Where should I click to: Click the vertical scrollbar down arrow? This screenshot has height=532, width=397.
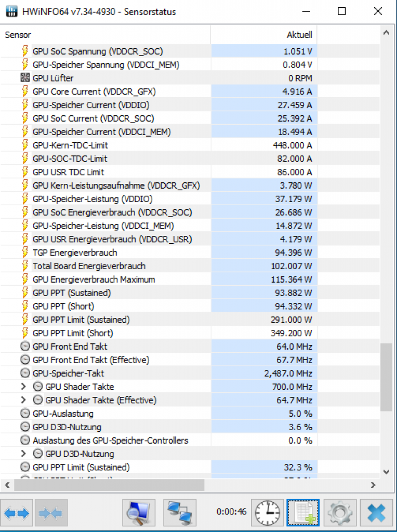click(x=386, y=472)
